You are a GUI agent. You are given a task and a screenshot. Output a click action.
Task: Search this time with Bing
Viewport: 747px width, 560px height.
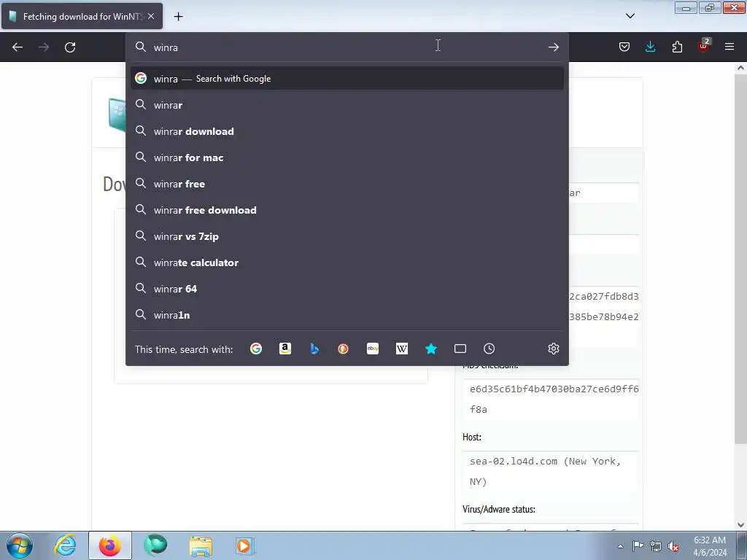click(x=314, y=349)
